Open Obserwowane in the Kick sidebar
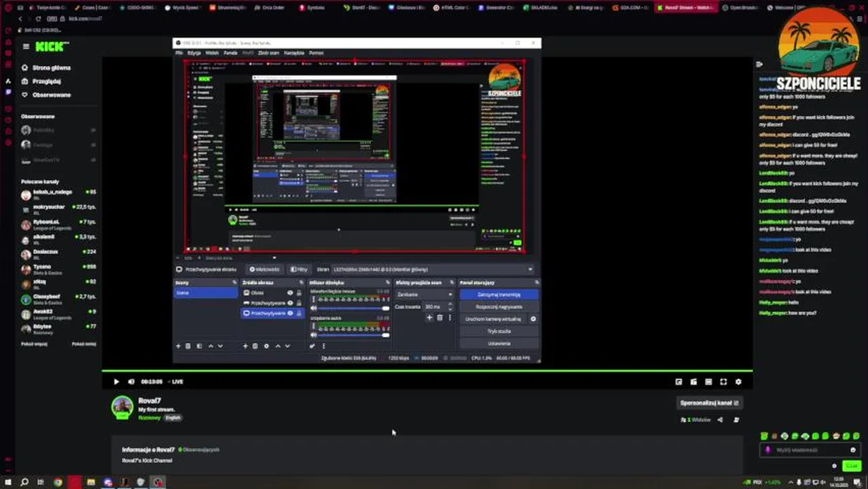The image size is (868, 489). point(46,95)
